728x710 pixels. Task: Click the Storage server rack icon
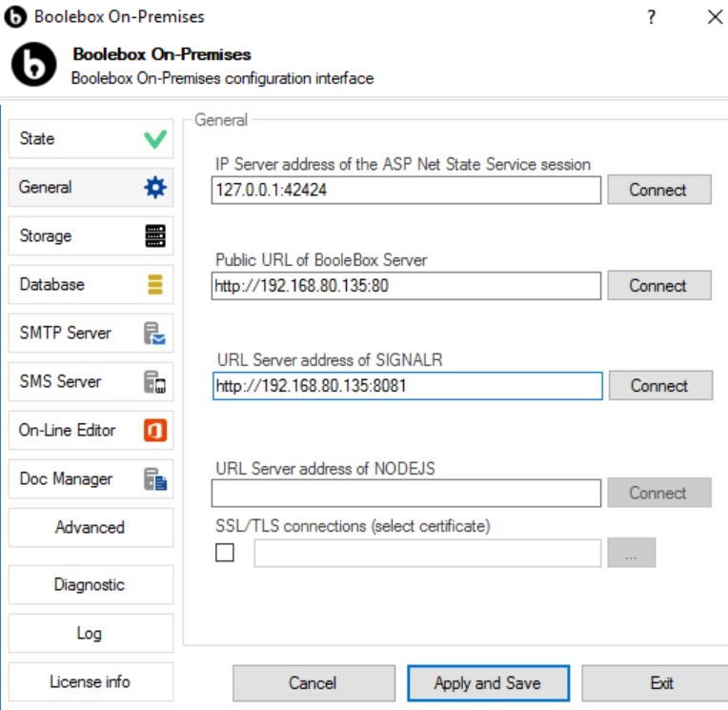tap(155, 236)
